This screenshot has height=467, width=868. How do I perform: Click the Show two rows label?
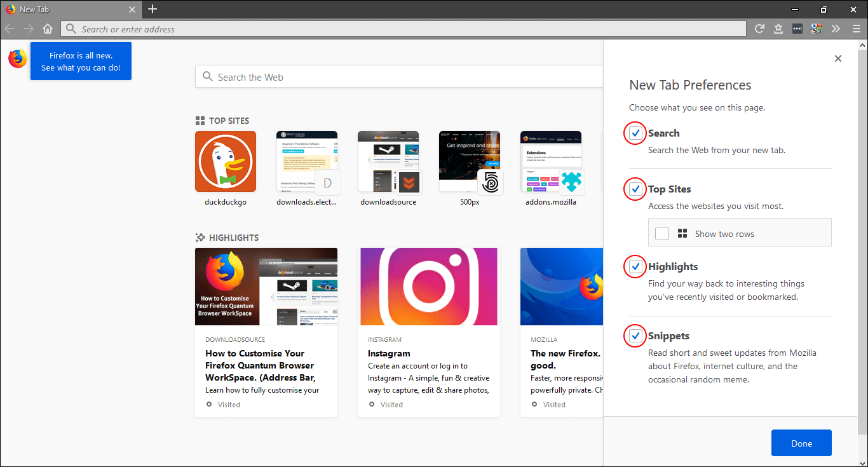pos(724,234)
